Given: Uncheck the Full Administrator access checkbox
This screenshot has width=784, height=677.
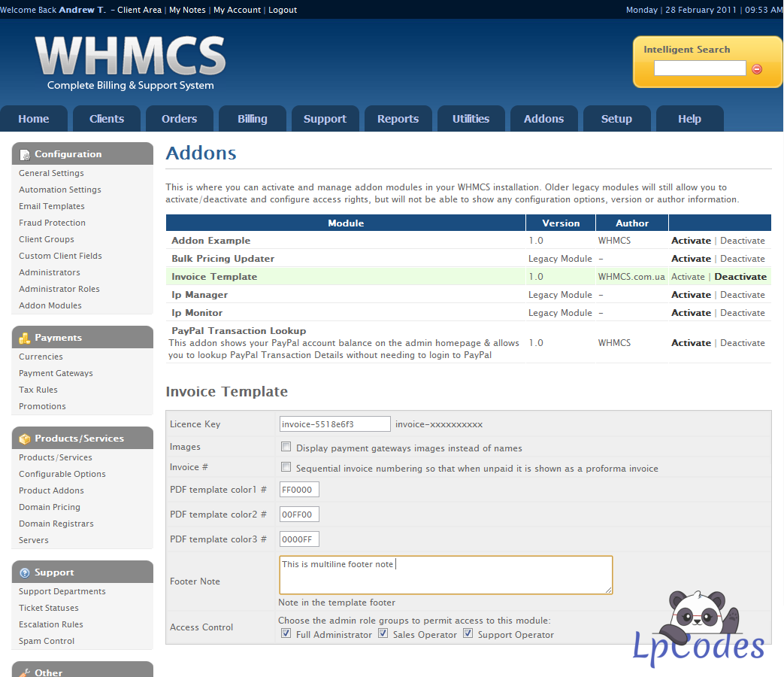Looking at the screenshot, I should tap(286, 633).
